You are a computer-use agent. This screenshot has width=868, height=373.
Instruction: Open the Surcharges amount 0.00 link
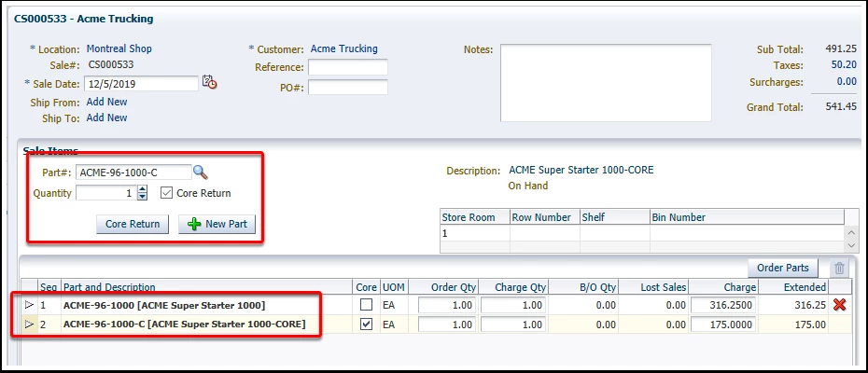(x=847, y=81)
